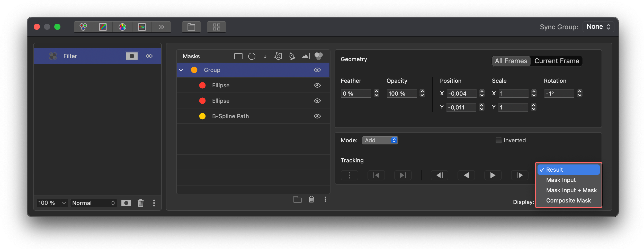The height and width of the screenshot is (249, 644).
Task: Create a new mask group folder
Action: click(297, 199)
